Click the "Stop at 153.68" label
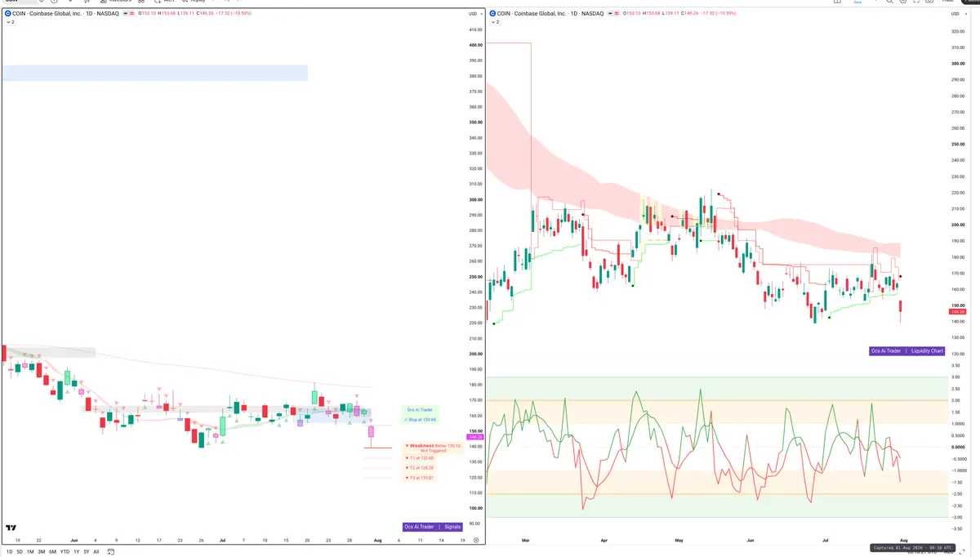Screen dimensions: 980x557 421,419
